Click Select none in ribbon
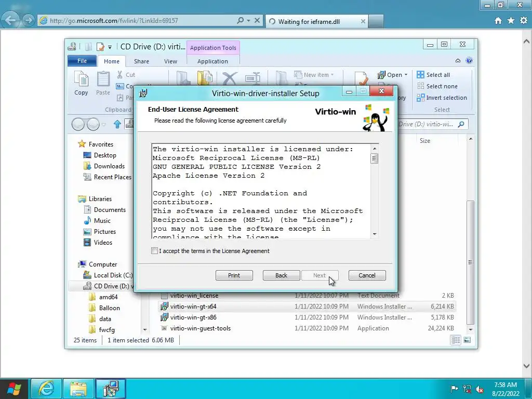The height and width of the screenshot is (399, 532). point(437,86)
